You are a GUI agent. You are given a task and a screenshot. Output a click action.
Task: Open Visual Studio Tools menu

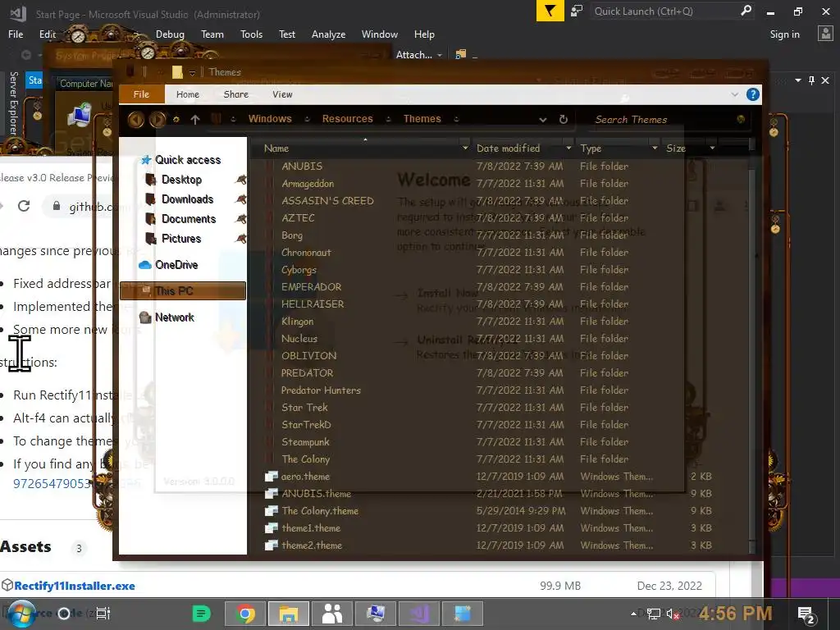click(251, 34)
